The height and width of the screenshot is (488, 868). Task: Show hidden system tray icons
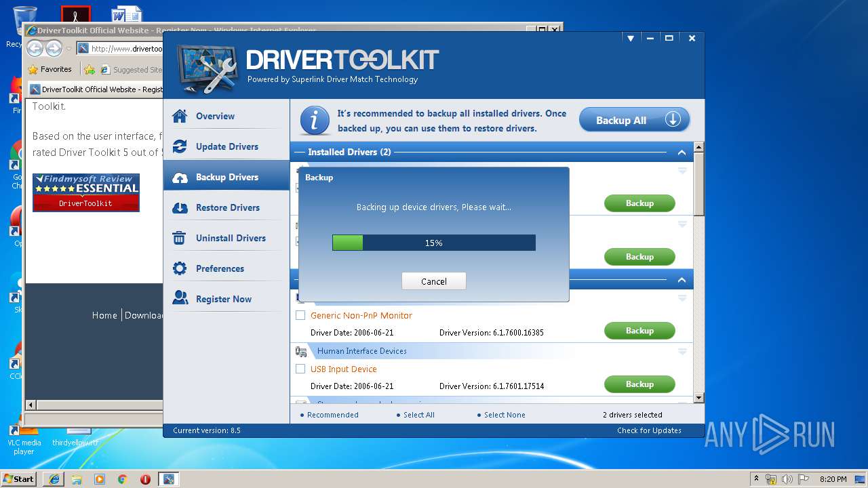point(756,479)
